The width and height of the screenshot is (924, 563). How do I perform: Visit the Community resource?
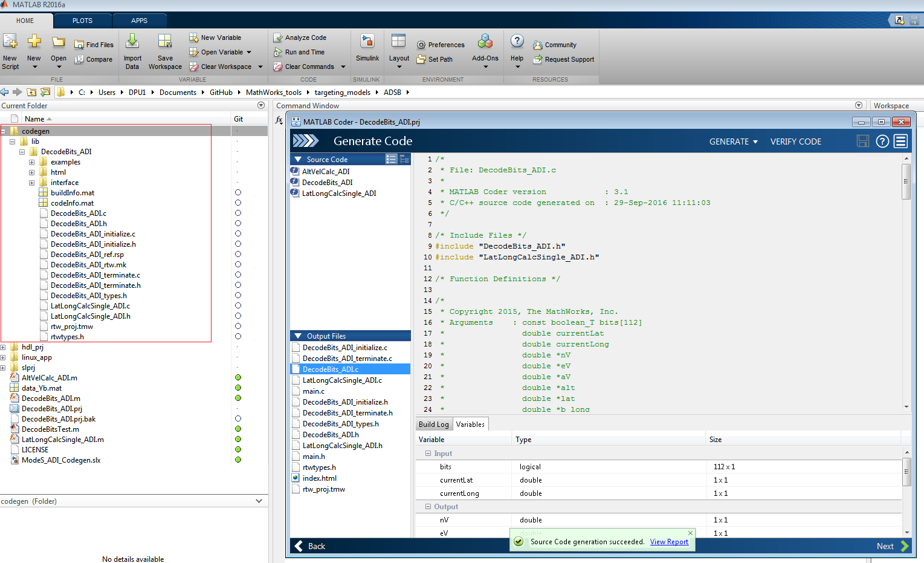[555, 45]
